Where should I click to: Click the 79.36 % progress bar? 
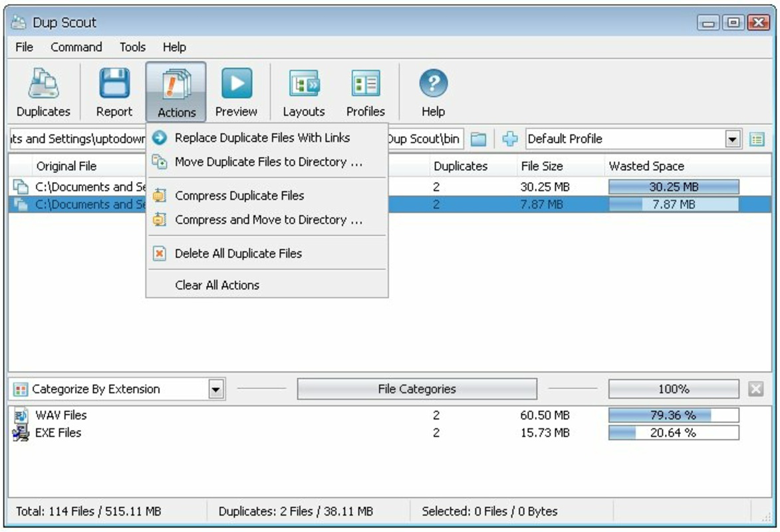(674, 415)
